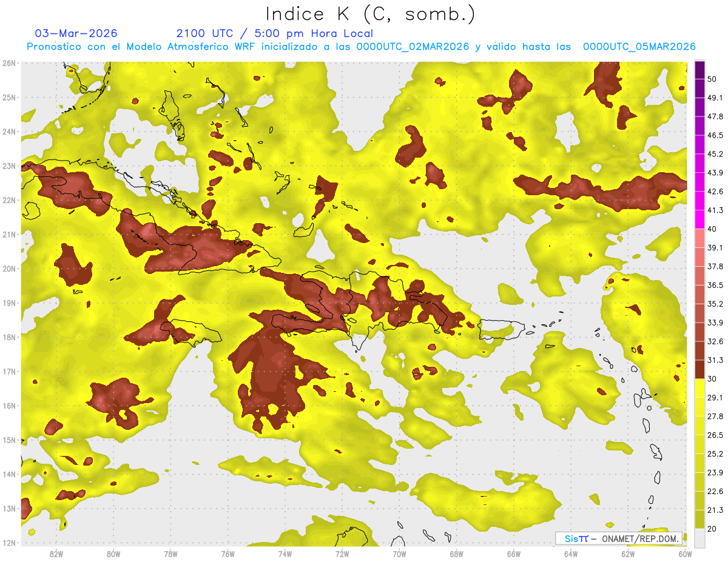Viewport: 728px width, 562px height.
Task: Click colorbar label '50'
Action: point(712,79)
